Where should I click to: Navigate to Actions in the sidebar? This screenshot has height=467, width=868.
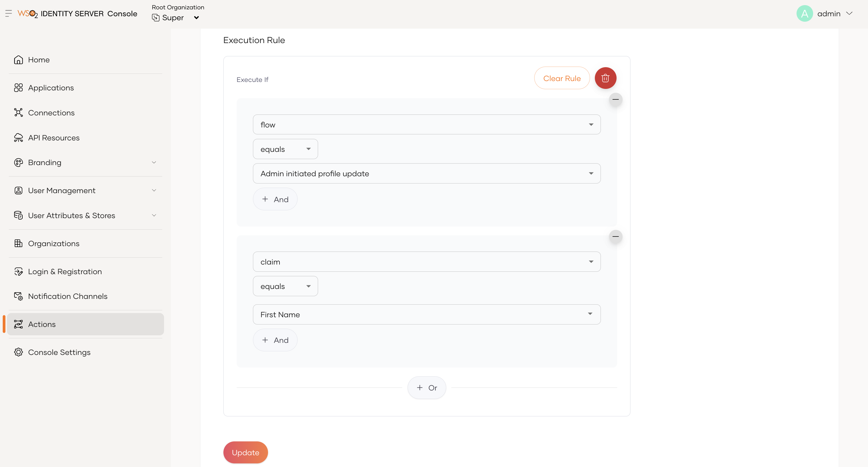pyautogui.click(x=41, y=324)
